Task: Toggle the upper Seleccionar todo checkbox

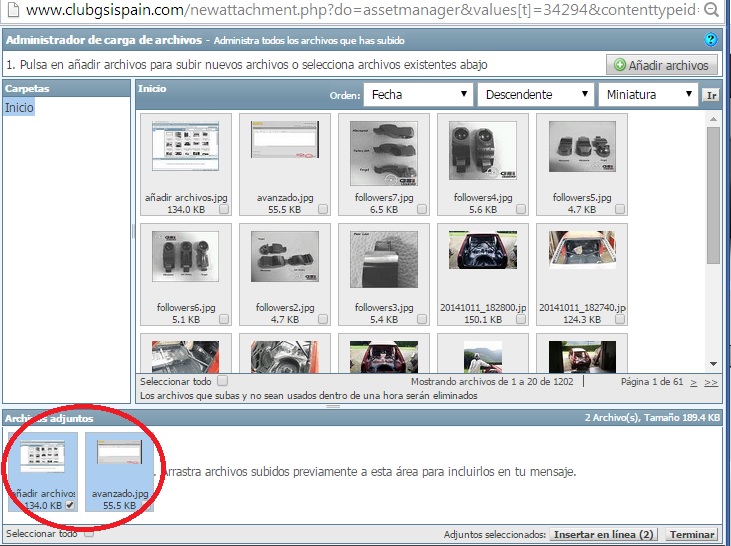Action: point(222,381)
